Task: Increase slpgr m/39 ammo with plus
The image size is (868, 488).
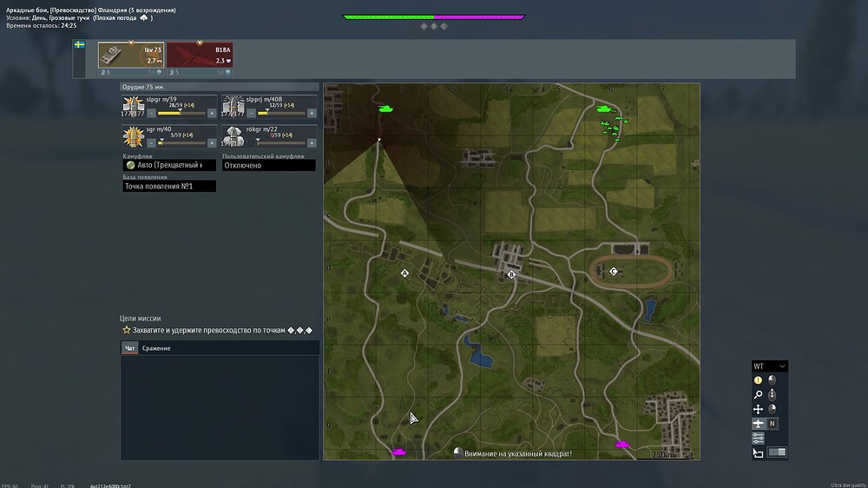Action: click(212, 113)
